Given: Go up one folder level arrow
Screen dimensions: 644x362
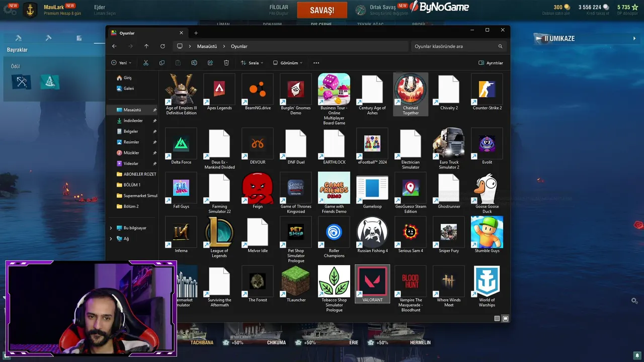Looking at the screenshot, I should pyautogui.click(x=146, y=46).
